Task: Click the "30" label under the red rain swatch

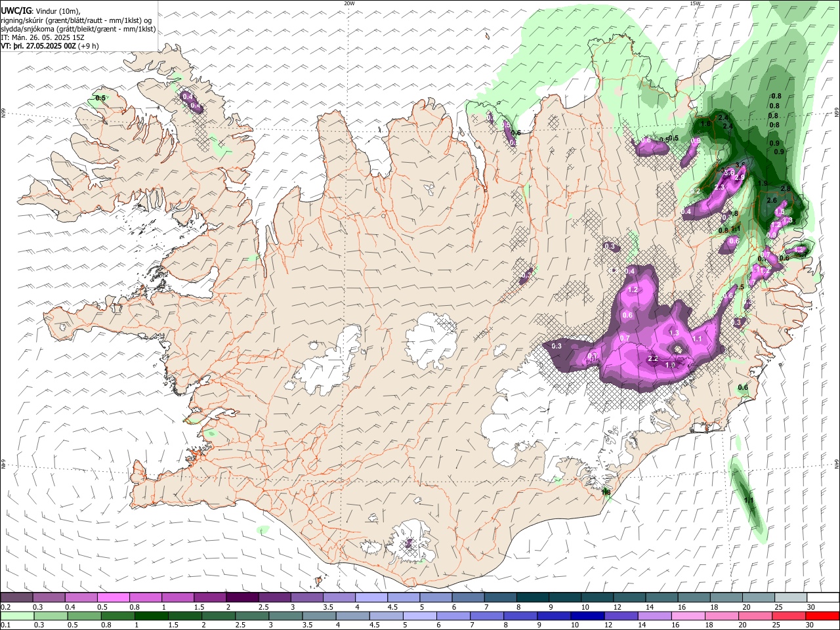Action: point(810,625)
